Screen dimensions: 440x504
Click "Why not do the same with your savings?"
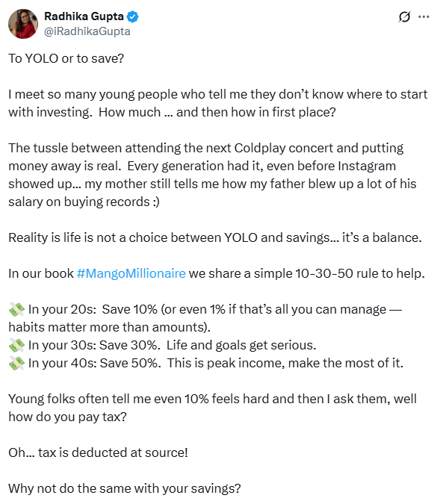(125, 488)
